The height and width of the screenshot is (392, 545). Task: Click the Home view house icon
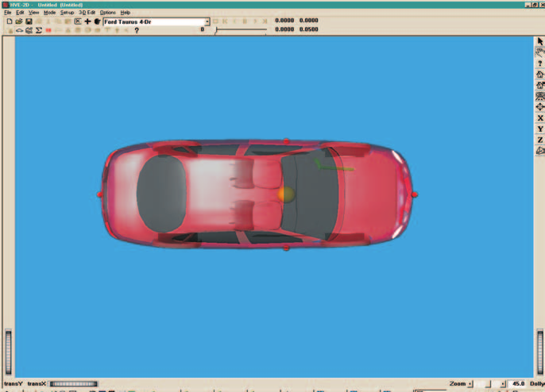pos(539,75)
